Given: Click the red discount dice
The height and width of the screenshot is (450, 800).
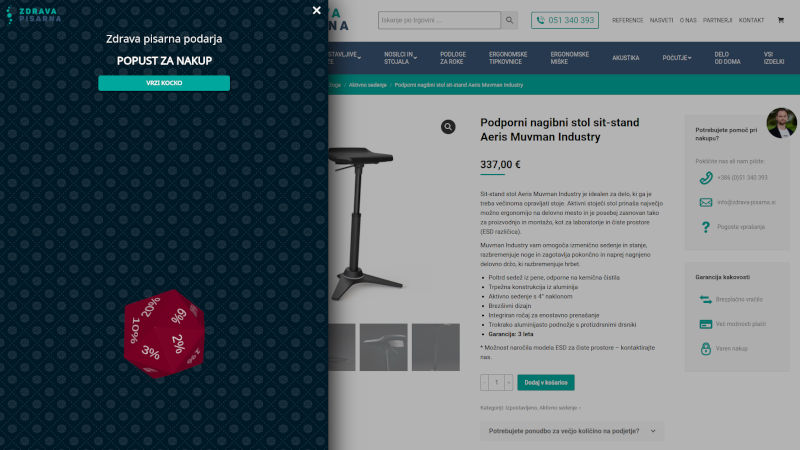Looking at the screenshot, I should [x=164, y=334].
